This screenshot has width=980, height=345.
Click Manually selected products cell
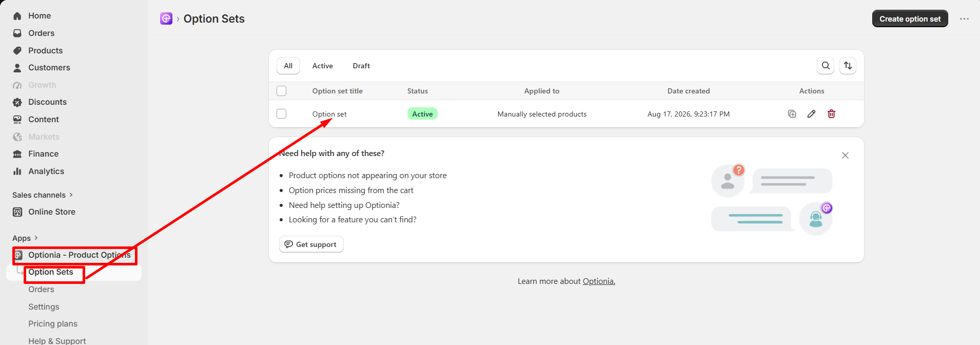coord(542,114)
